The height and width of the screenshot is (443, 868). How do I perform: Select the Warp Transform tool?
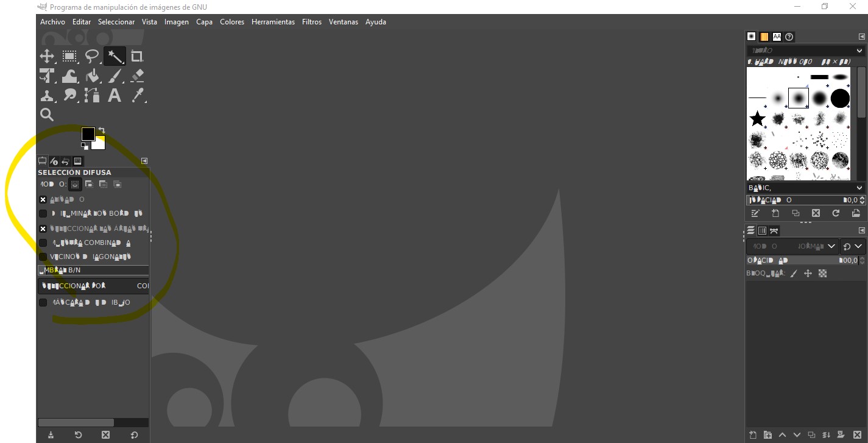pyautogui.click(x=69, y=76)
